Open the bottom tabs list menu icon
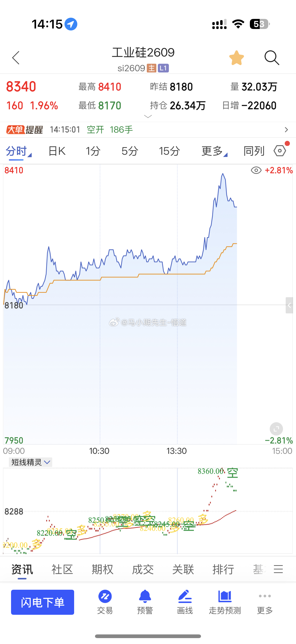Image resolution: width=296 pixels, height=644 pixels. (x=278, y=569)
